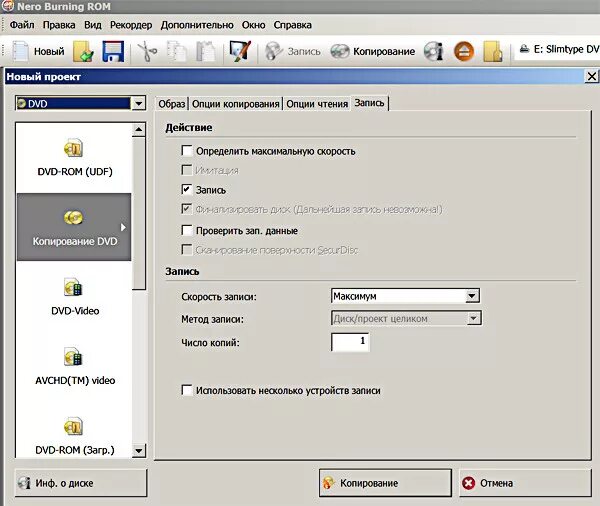600x506 pixels.
Task: Select the Запись tab
Action: [x=369, y=103]
